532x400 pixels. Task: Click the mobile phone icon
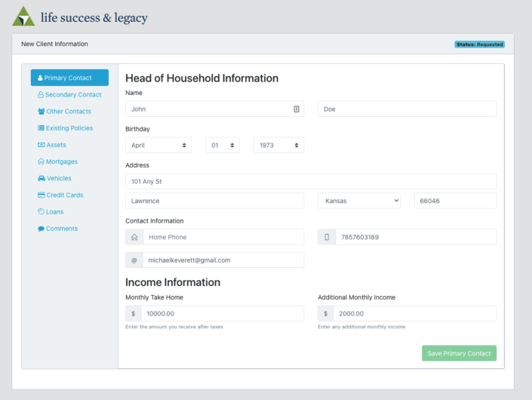coord(327,237)
